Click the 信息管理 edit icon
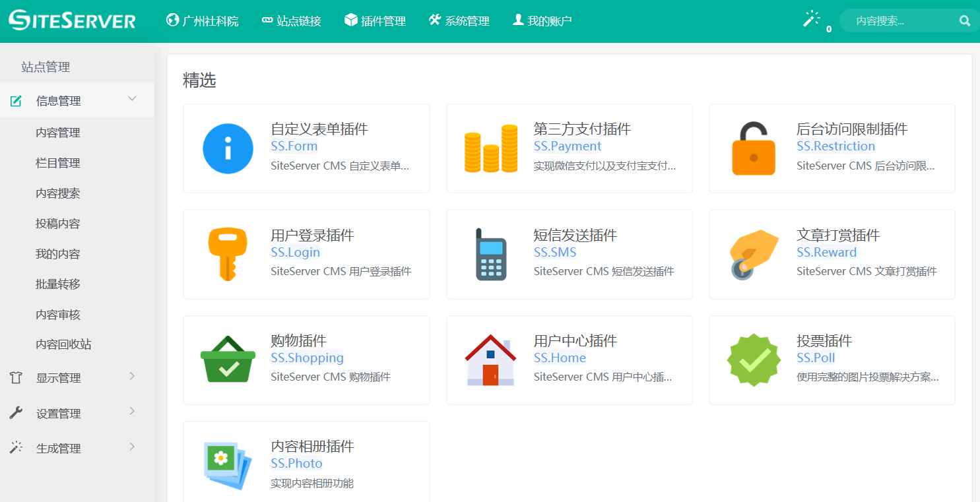This screenshot has width=980, height=502. click(x=16, y=101)
